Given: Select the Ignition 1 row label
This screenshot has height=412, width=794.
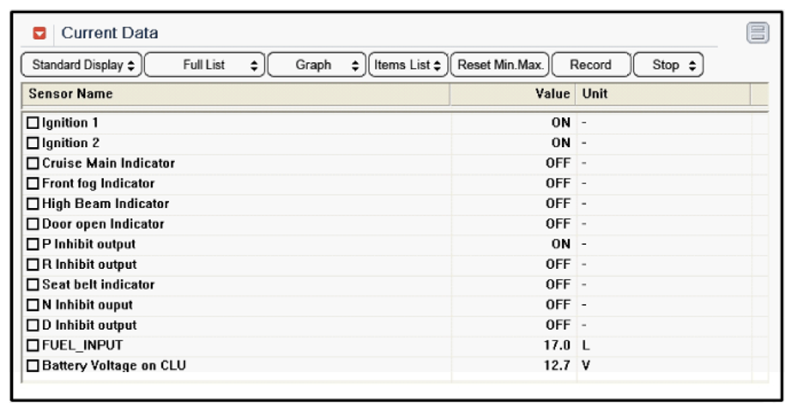Looking at the screenshot, I should click(x=70, y=123).
